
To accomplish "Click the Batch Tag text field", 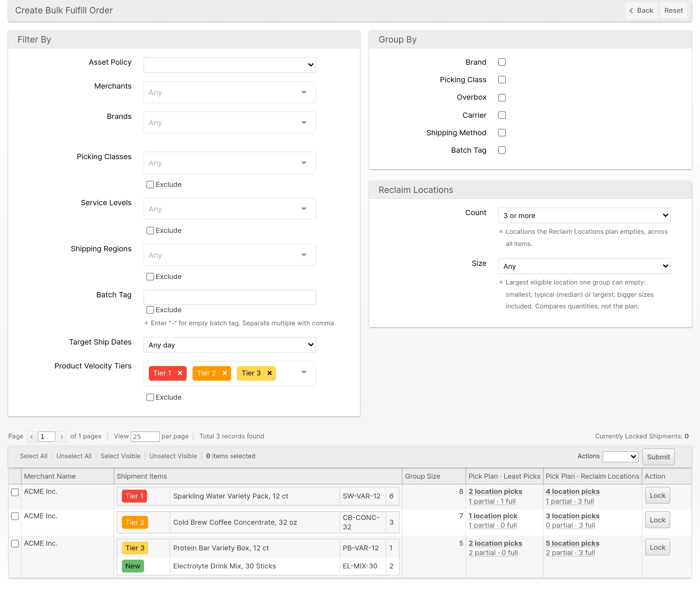I will pyautogui.click(x=230, y=297).
